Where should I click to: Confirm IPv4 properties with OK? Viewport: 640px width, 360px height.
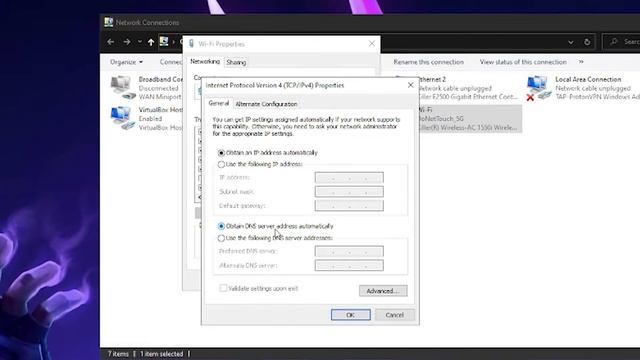351,315
